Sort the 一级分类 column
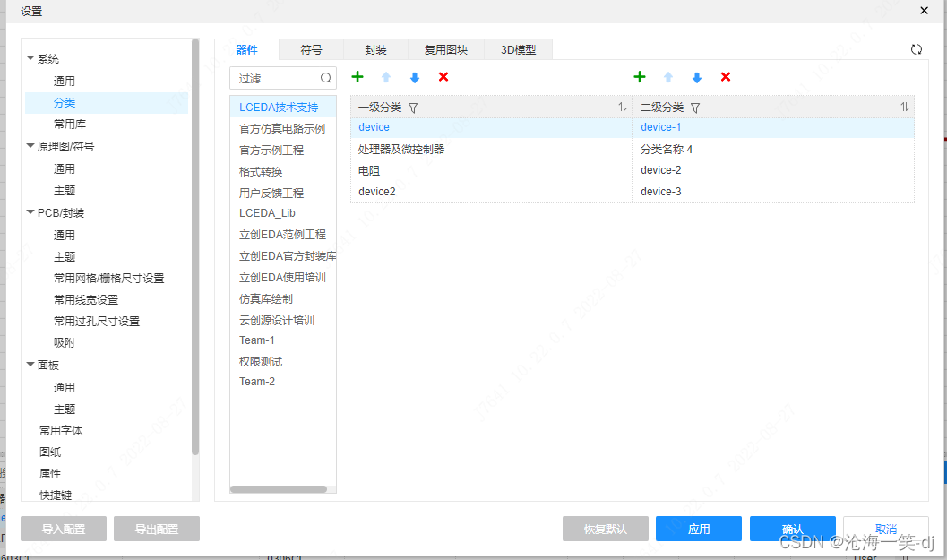This screenshot has height=560, width=947. [x=622, y=107]
